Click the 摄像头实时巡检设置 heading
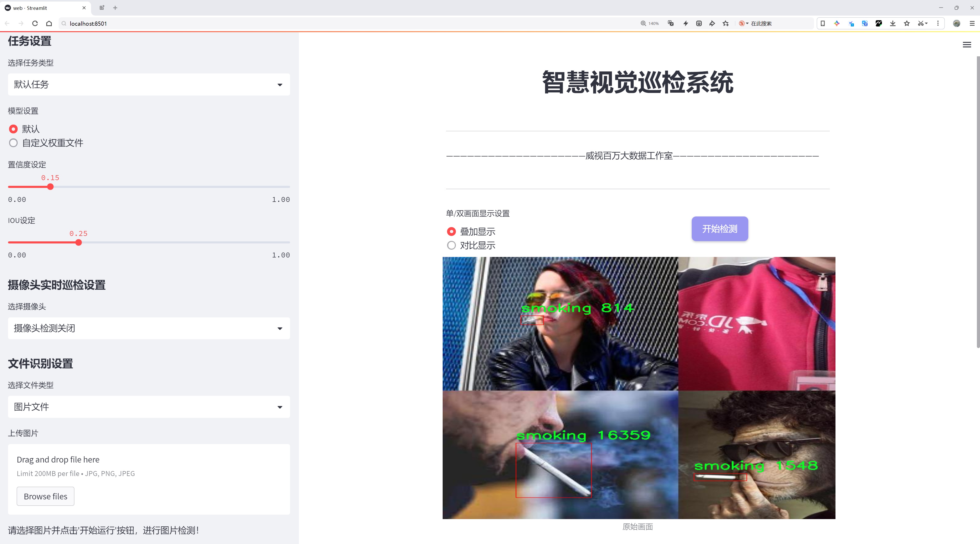 [x=57, y=285]
